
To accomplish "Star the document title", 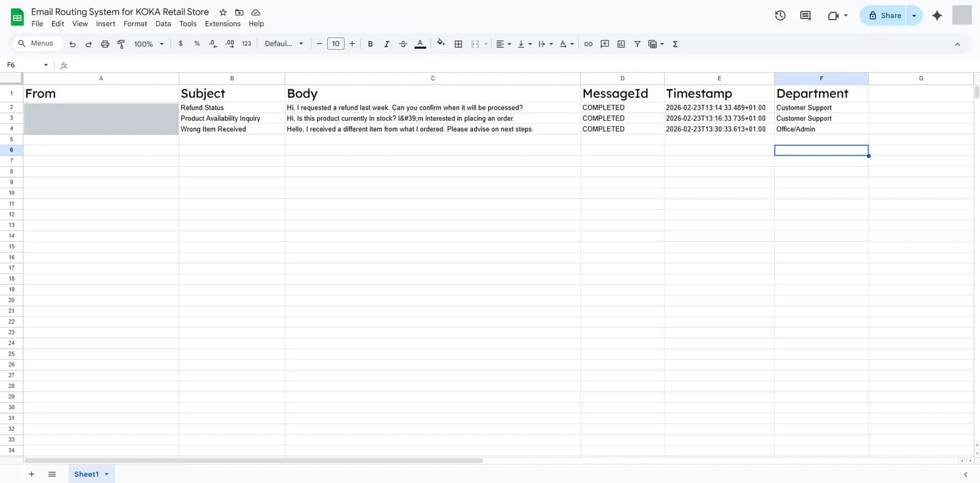I will (x=223, y=12).
